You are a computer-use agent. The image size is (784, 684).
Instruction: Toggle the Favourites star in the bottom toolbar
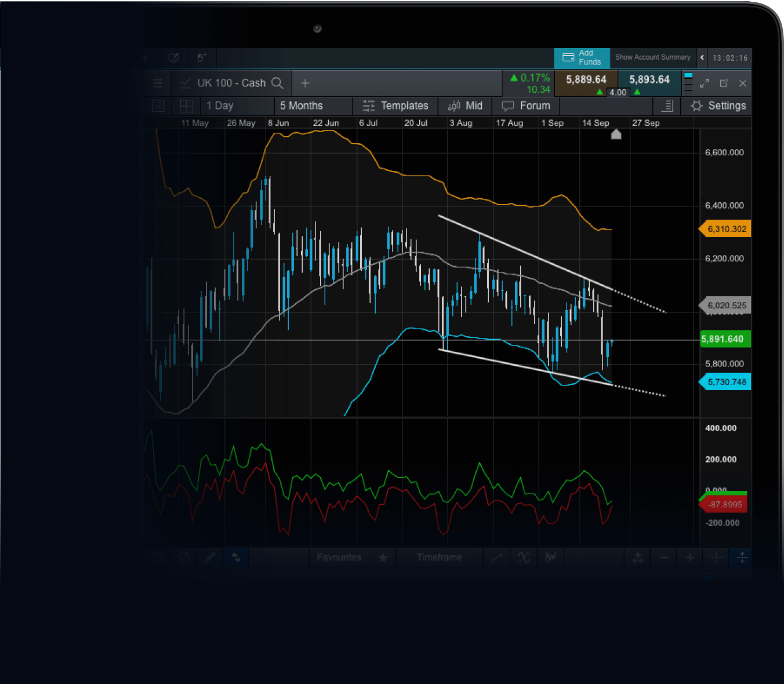383,558
